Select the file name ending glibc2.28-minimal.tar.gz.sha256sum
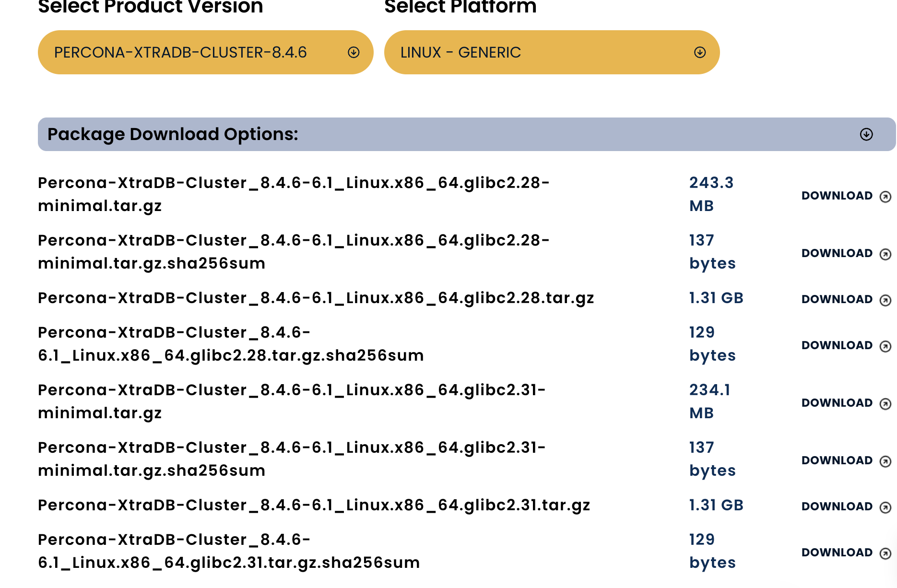This screenshot has width=897, height=588. [294, 252]
